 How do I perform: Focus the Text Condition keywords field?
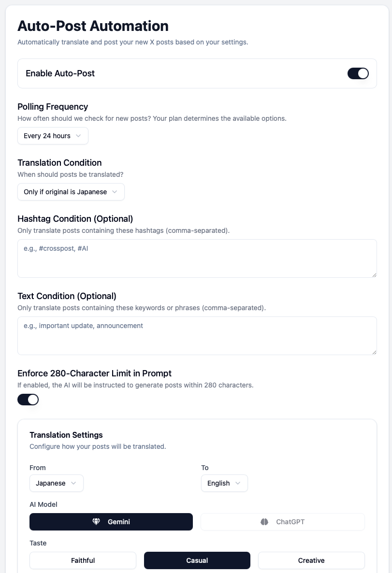[x=197, y=336]
